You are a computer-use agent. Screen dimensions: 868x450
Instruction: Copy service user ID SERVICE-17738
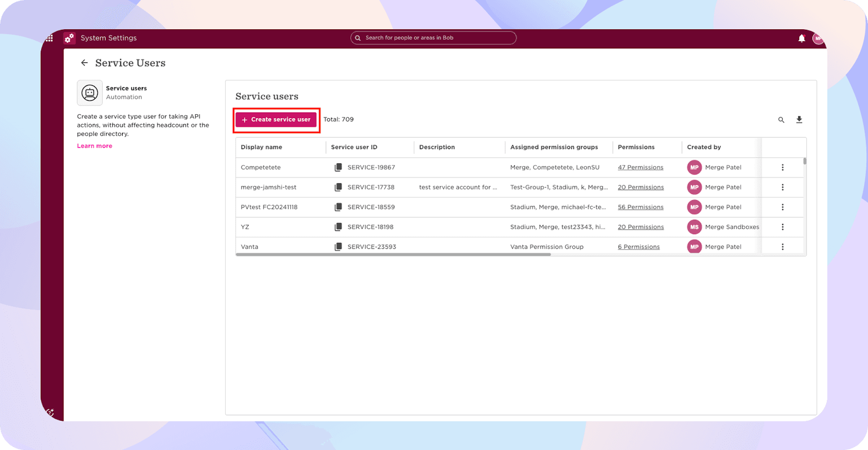tap(338, 187)
